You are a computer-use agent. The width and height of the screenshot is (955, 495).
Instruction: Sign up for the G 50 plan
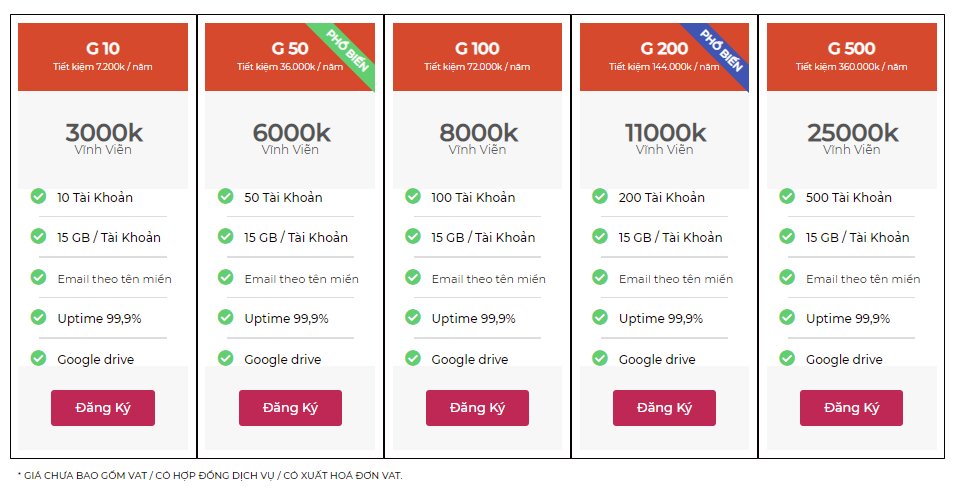[290, 407]
